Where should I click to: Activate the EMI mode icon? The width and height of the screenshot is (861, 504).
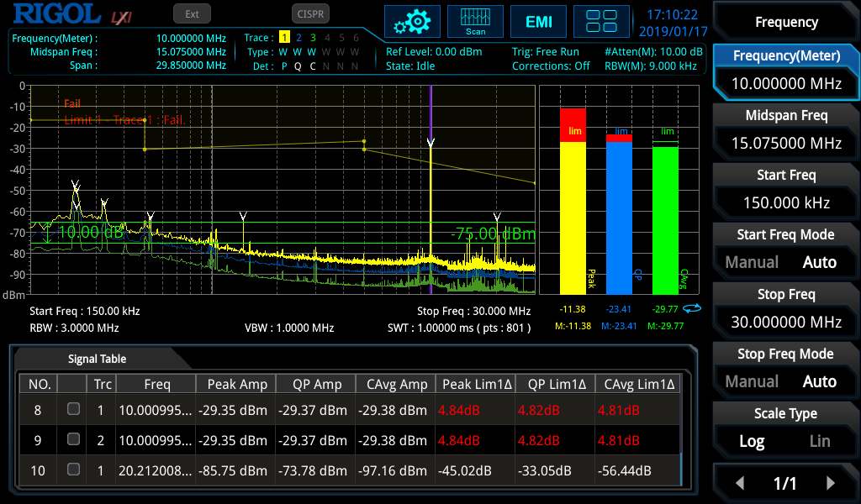pyautogui.click(x=538, y=21)
